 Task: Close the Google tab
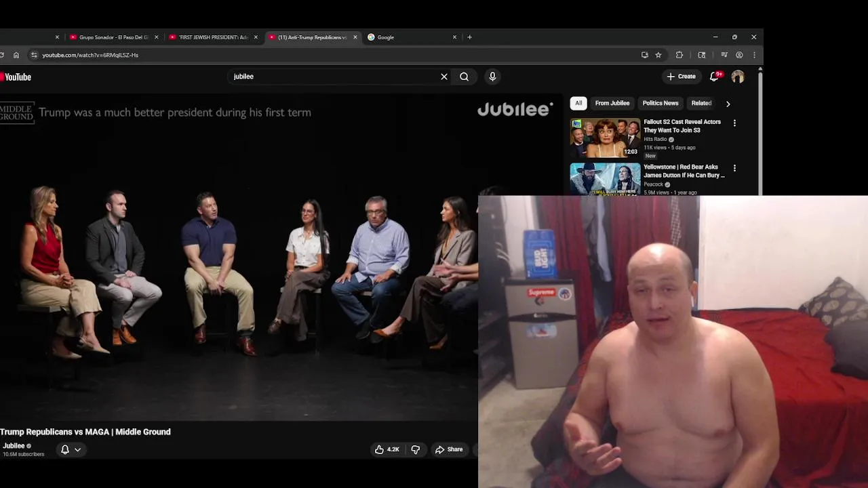click(454, 37)
